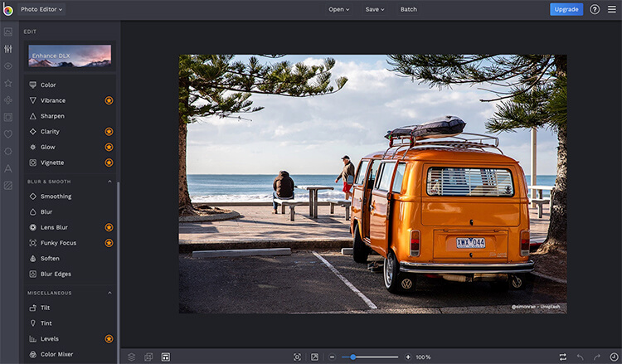Open the Photo Editor dropdown
Screen dimensions: 622x364
click(41, 9)
